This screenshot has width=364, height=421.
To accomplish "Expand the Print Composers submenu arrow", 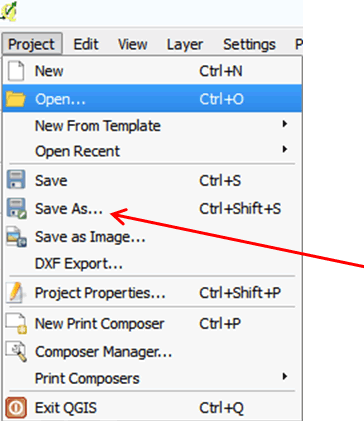I will point(284,376).
